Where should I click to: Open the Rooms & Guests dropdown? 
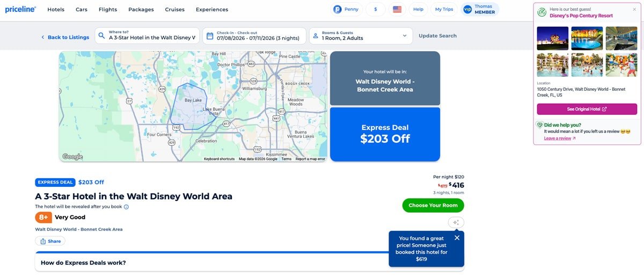tap(361, 36)
